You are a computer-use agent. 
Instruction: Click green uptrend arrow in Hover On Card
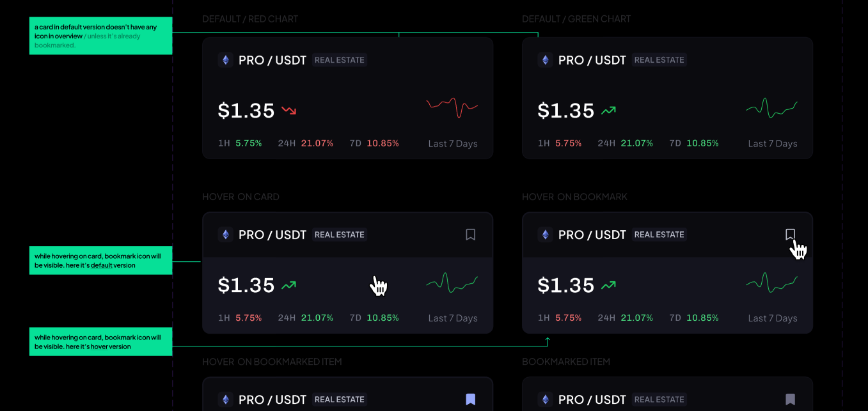pos(288,285)
